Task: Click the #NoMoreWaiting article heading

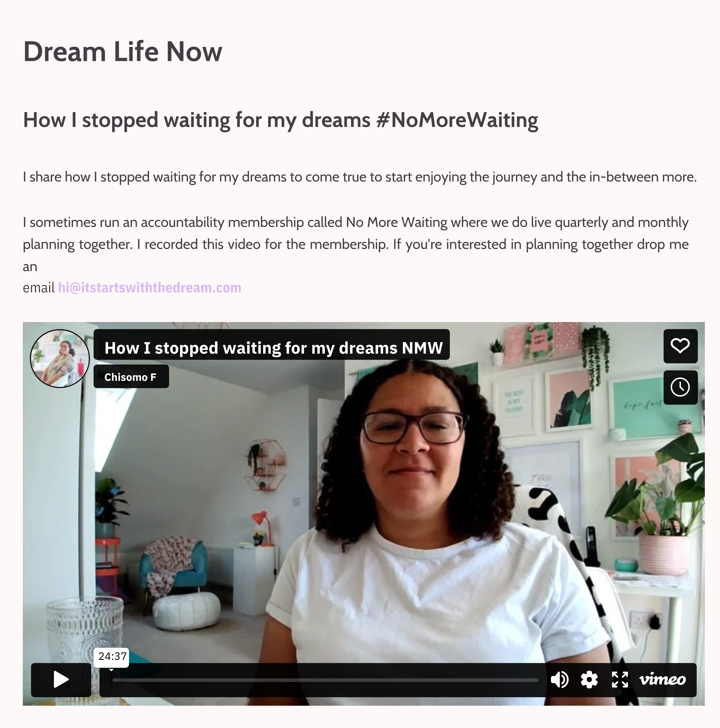Action: point(281,120)
